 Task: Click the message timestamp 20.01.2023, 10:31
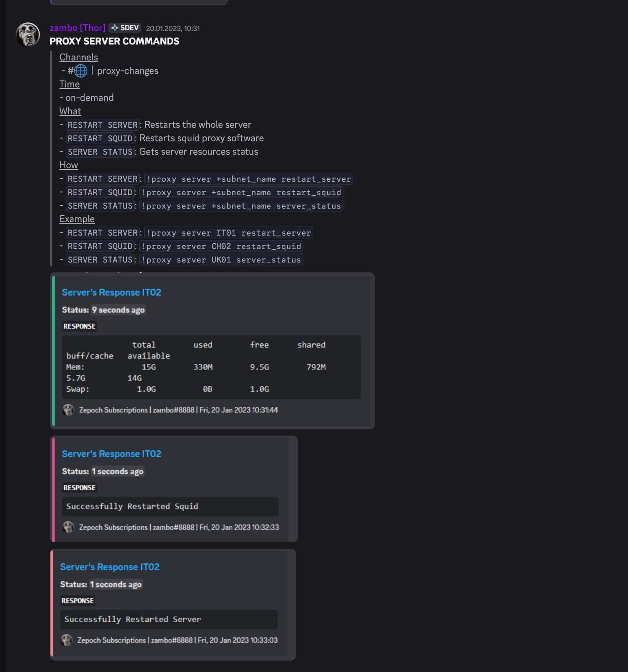[173, 28]
